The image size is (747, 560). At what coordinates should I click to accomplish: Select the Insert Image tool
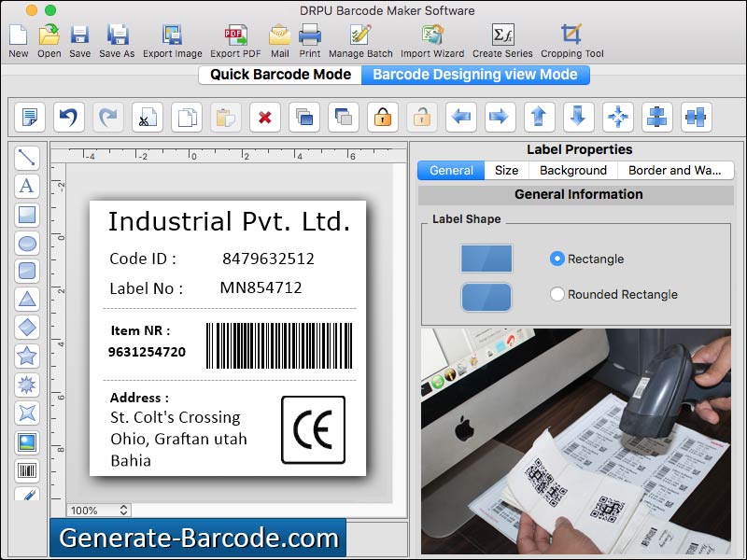(x=27, y=440)
